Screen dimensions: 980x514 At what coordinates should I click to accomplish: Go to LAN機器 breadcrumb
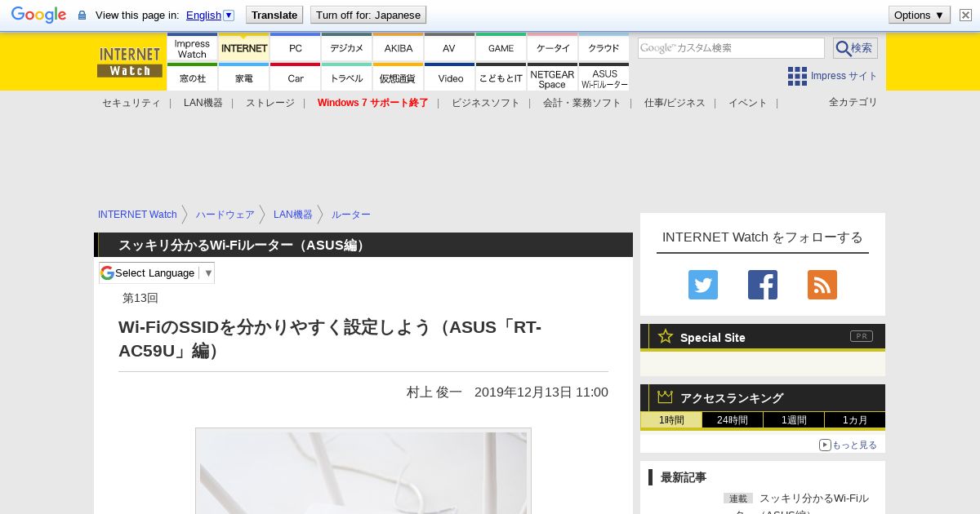point(292,215)
